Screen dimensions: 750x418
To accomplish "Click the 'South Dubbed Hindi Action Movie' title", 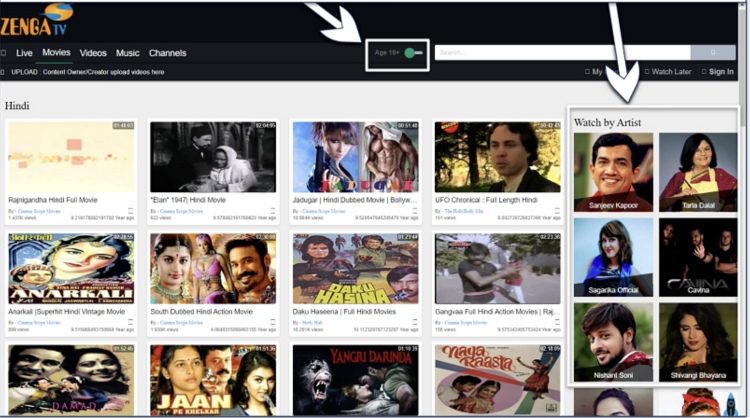I will [201, 311].
